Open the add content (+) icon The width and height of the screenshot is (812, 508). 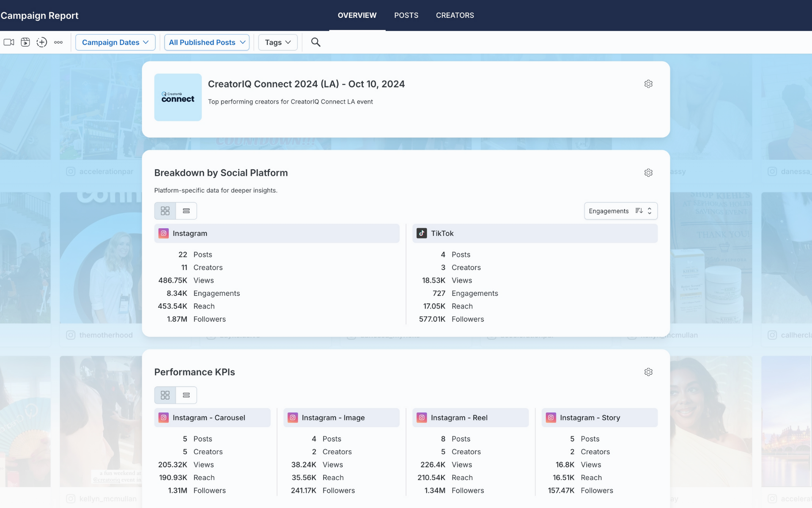tap(41, 42)
